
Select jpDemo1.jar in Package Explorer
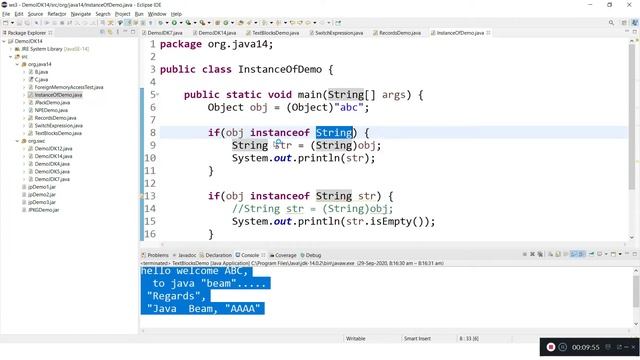pos(42,187)
